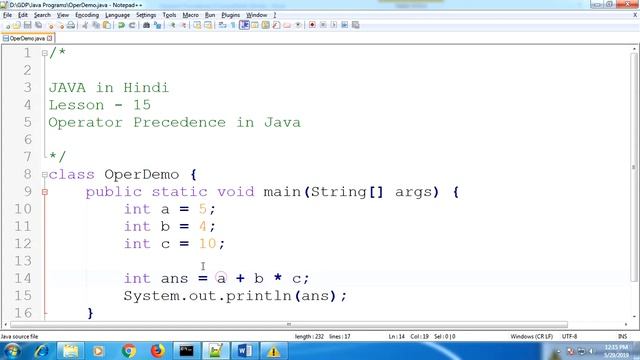Click the Zoom In toolbar icon
Viewport: 640px width, 360px height.
tap(172, 25)
